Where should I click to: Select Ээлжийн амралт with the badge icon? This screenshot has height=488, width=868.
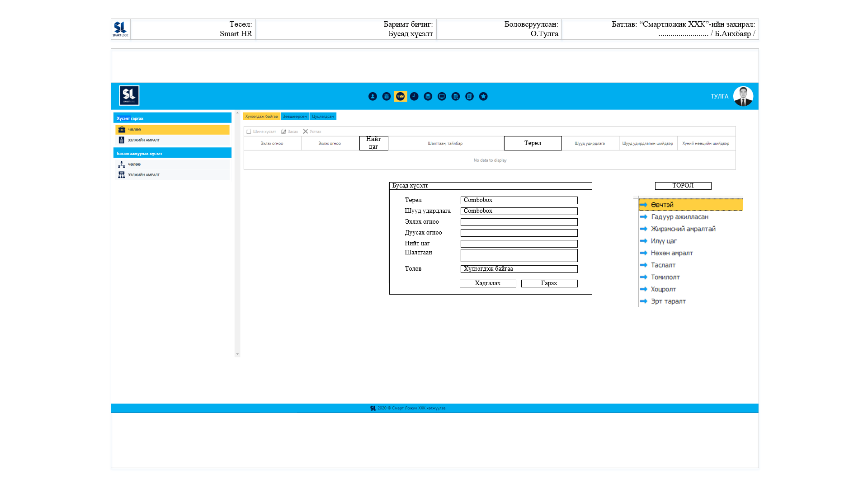(172, 140)
